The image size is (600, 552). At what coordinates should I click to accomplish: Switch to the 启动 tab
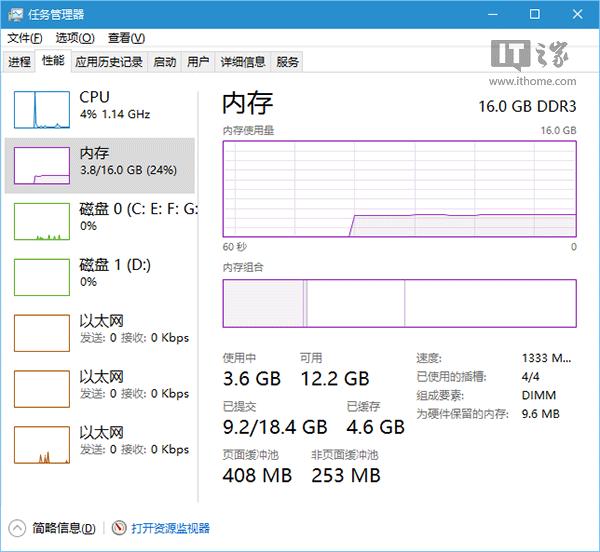[165, 62]
